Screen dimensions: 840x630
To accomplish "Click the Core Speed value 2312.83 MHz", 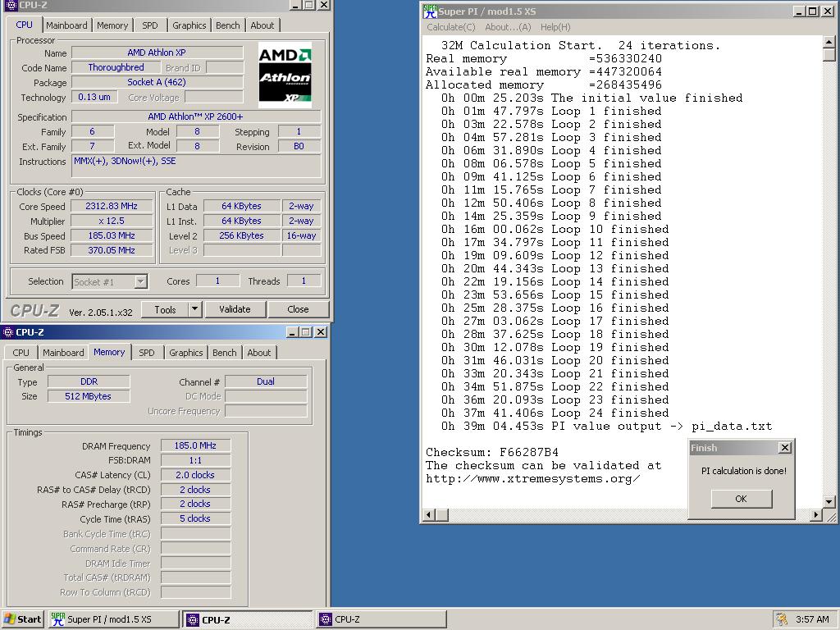I will click(x=112, y=206).
